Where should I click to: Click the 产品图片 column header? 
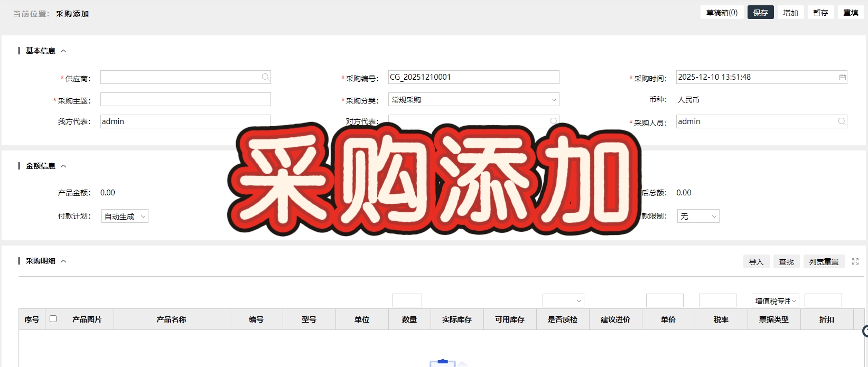[87, 319]
